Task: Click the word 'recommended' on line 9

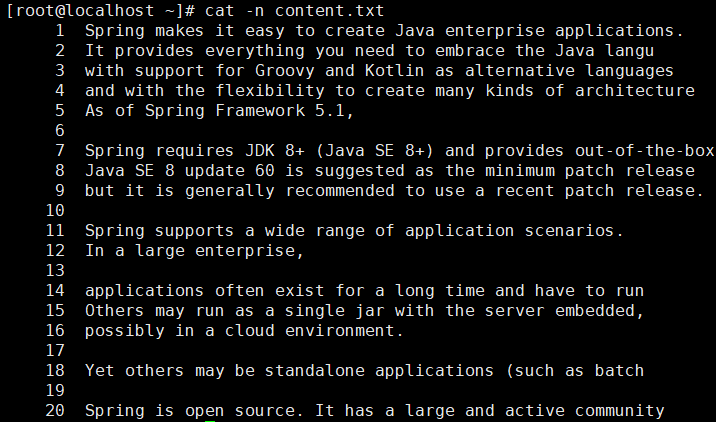Action: [x=340, y=191]
